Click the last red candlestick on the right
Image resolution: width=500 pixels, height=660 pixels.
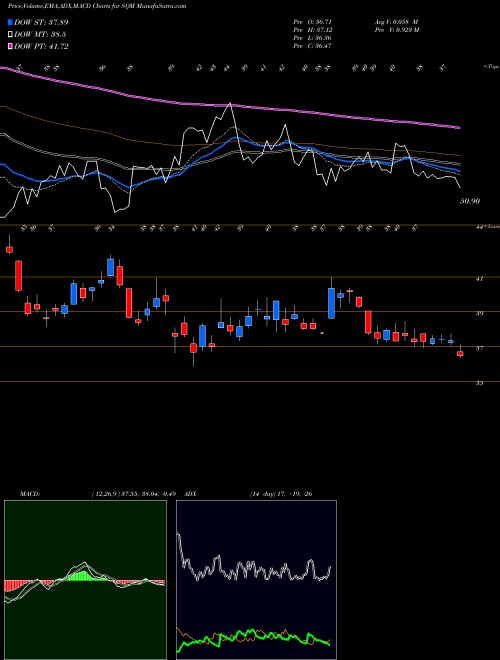[460, 354]
